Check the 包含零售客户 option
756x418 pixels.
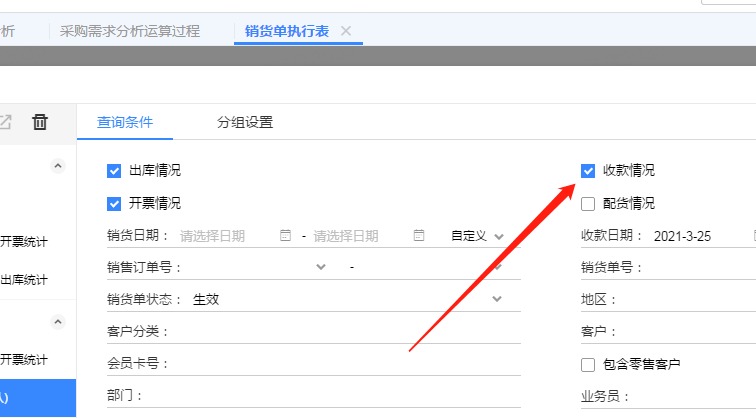coord(588,364)
